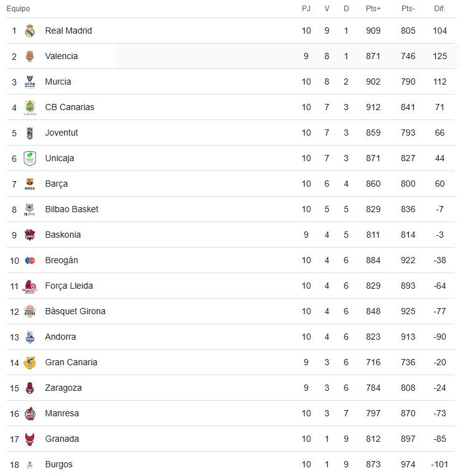Image resolution: width=460 pixels, height=476 pixels.
Task: Click the Dif. column header
Action: pyautogui.click(x=439, y=9)
